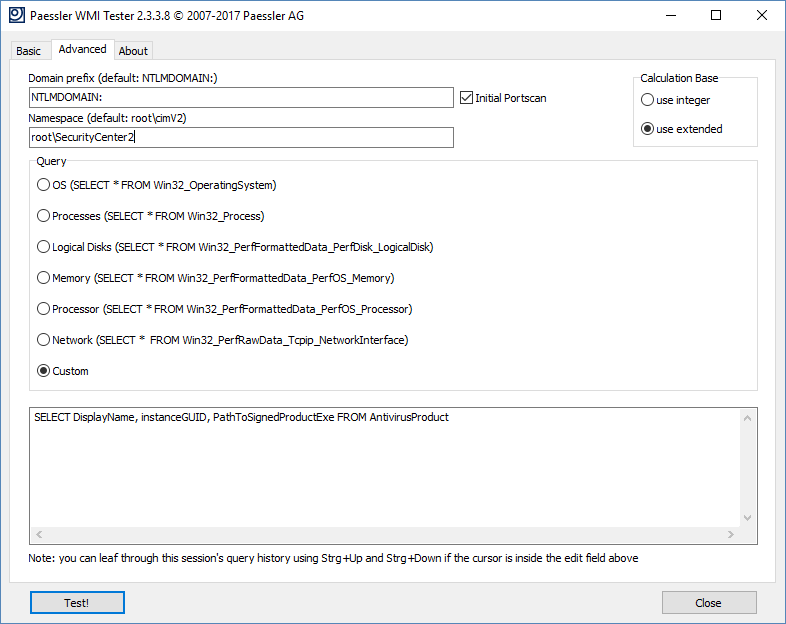Click the Paessler app icon in title bar

17,15
